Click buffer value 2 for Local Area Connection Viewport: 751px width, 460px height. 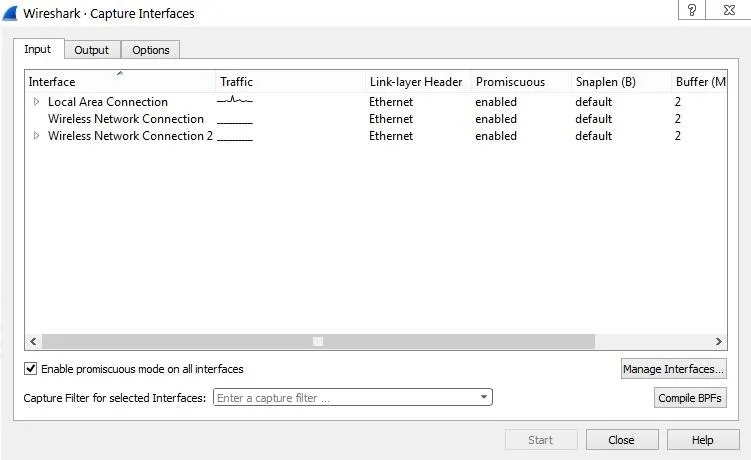pos(678,102)
